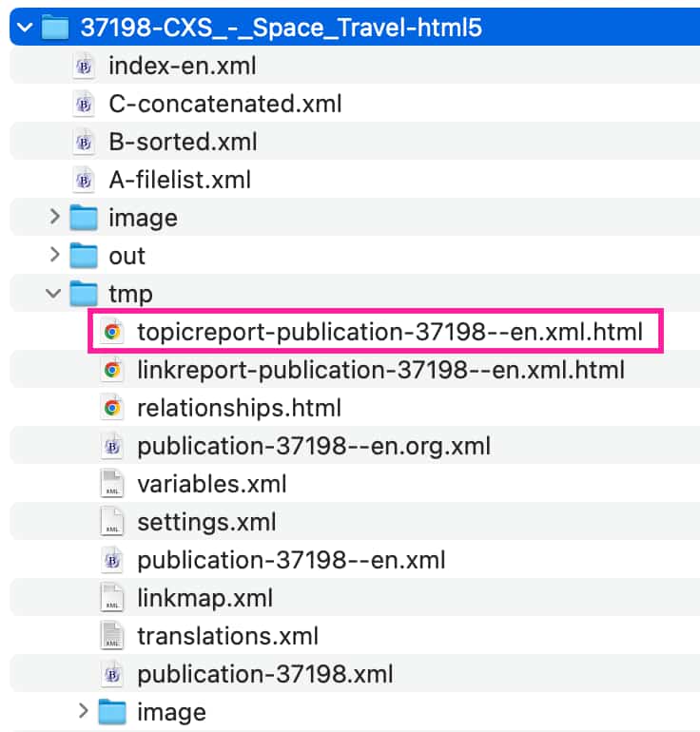Click the file icon next to index-en.xml

tap(84, 66)
